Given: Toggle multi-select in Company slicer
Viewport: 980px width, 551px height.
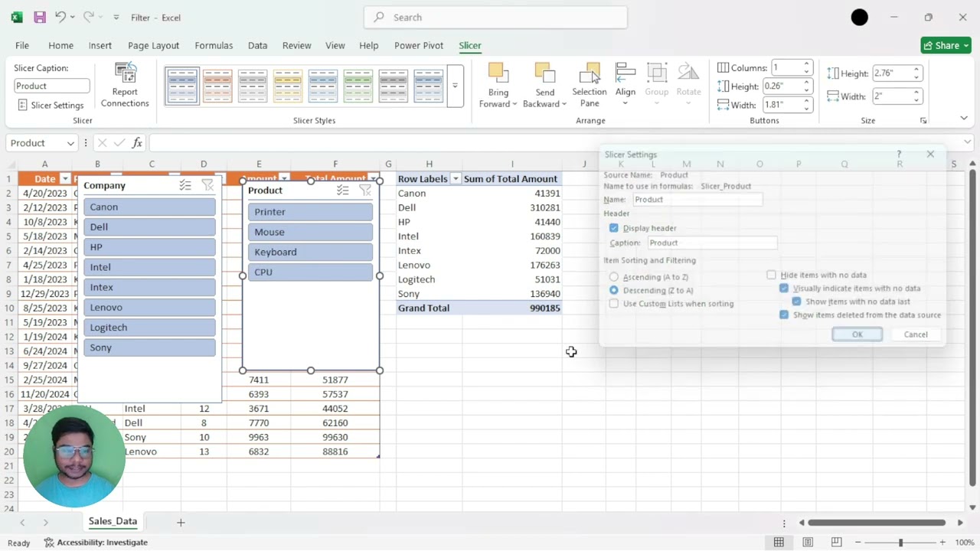Looking at the screenshot, I should pyautogui.click(x=185, y=185).
